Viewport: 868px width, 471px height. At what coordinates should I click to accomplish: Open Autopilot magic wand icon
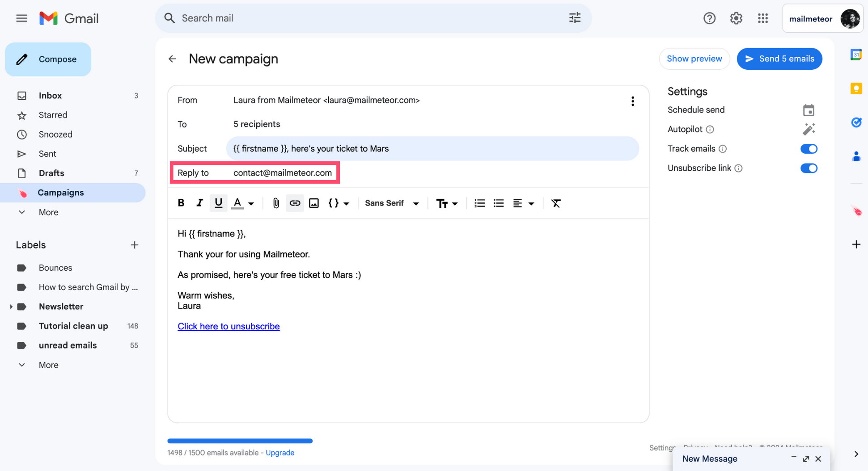pyautogui.click(x=809, y=129)
